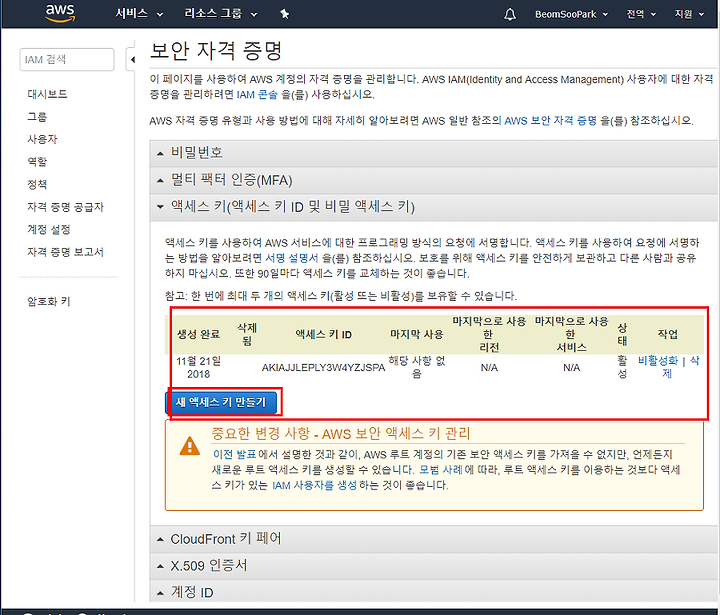Follow the IAM 사용자를 생성 link
This screenshot has width=720, height=615.
[x=314, y=485]
